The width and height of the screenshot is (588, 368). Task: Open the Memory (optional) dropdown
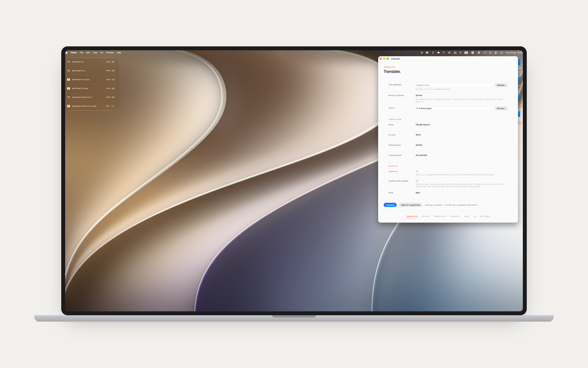[461, 95]
